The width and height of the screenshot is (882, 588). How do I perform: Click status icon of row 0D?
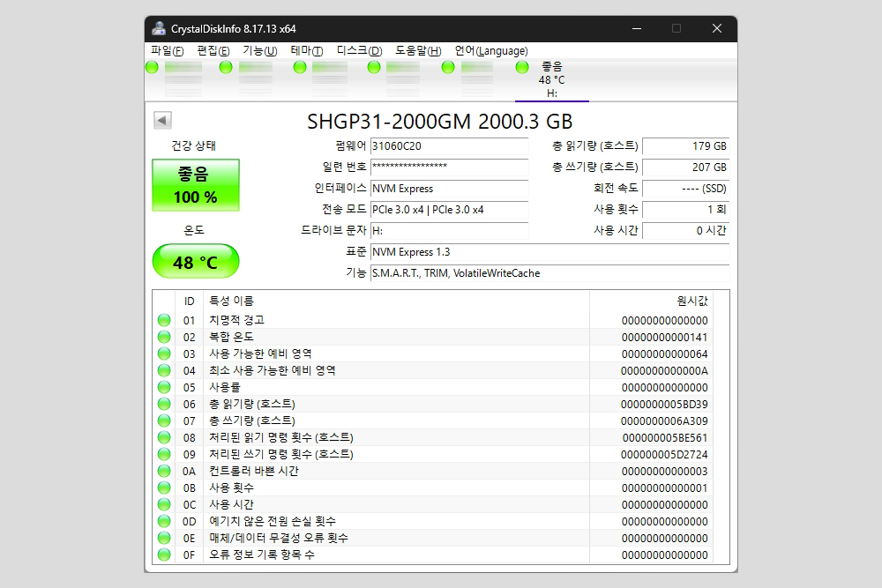(x=164, y=521)
